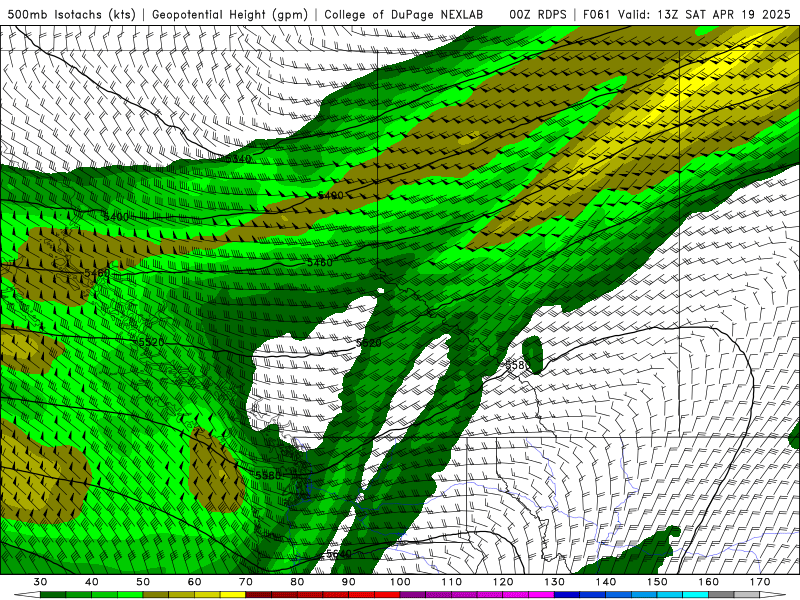Click the '70' color bar scale label
The width and height of the screenshot is (800, 600).
click(x=246, y=582)
